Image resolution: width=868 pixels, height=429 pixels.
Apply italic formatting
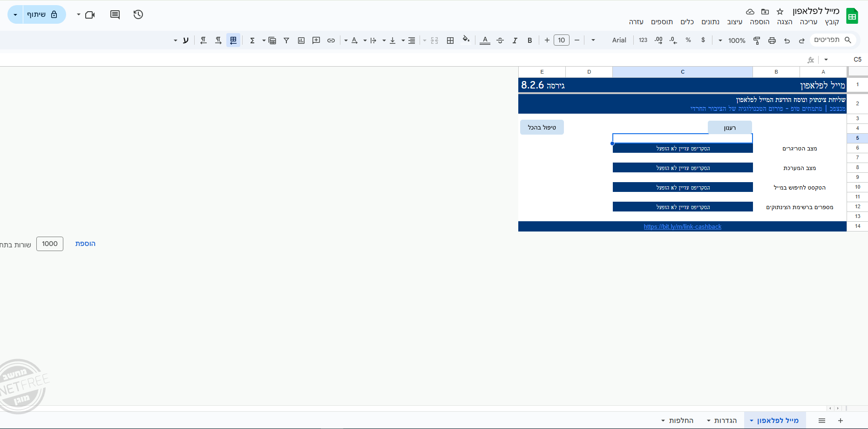click(x=515, y=41)
